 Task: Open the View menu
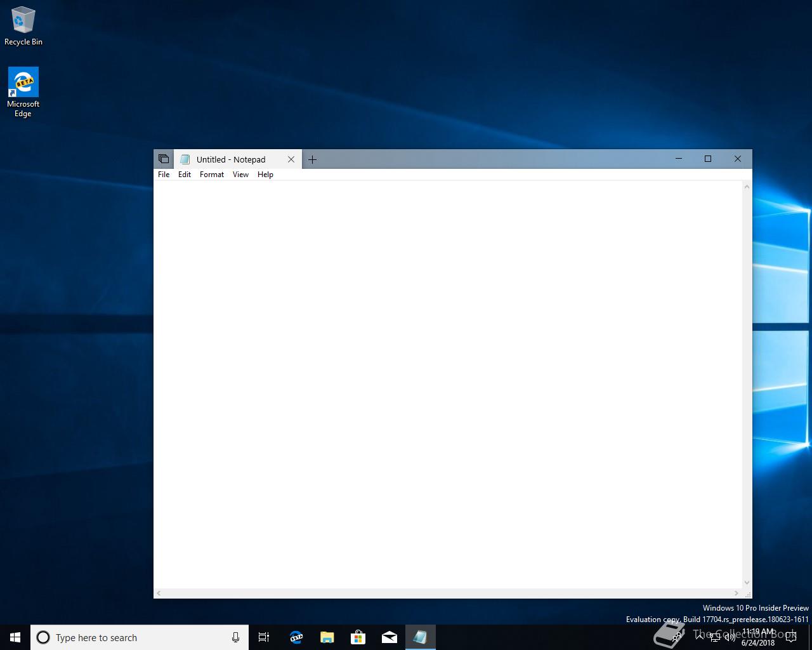click(x=240, y=175)
